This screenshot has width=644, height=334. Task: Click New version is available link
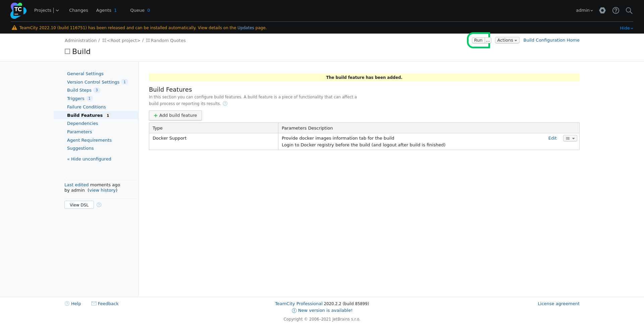(x=325, y=311)
